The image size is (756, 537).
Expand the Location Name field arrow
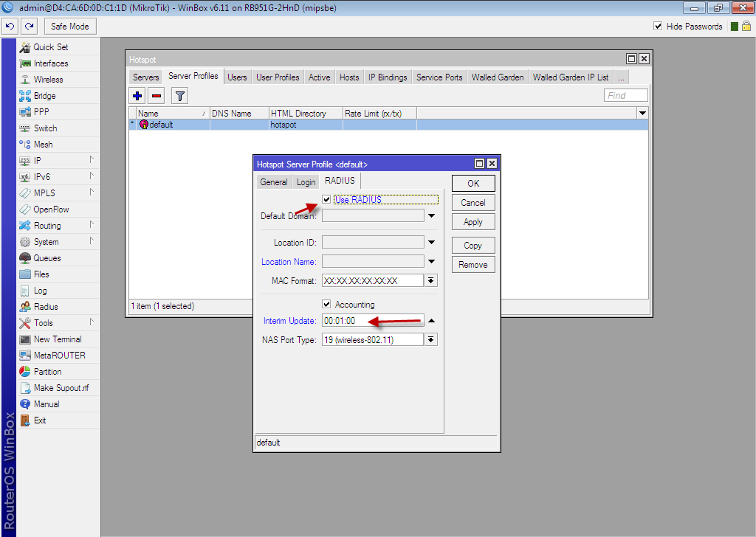coord(431,262)
